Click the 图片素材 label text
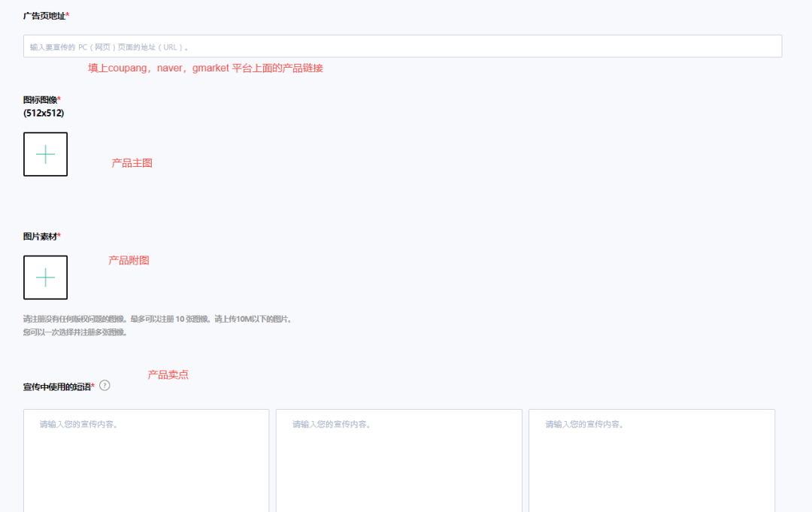The image size is (812, 512). point(42,237)
